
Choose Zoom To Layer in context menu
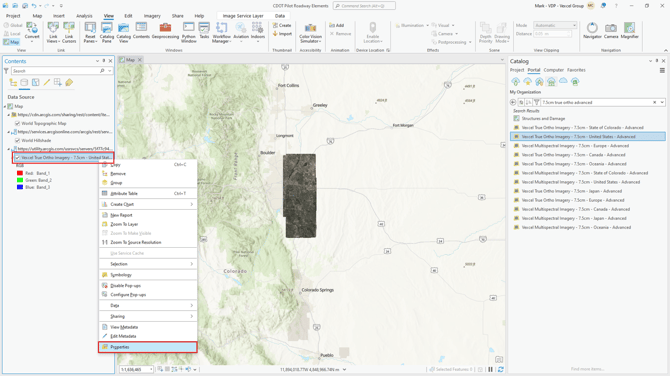pos(148,224)
